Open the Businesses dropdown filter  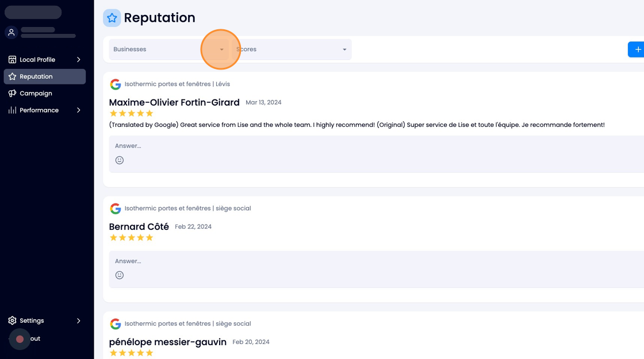pos(169,49)
